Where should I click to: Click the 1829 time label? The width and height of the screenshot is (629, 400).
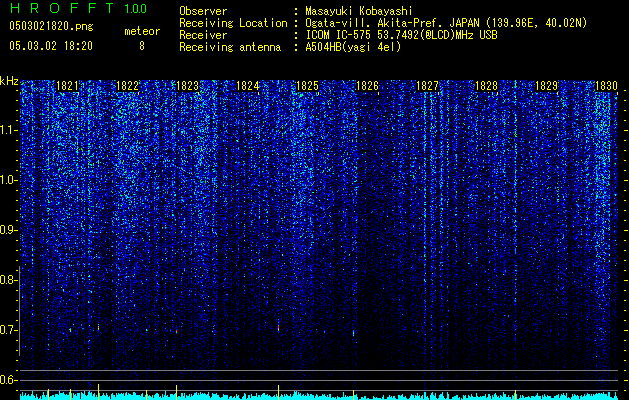point(547,86)
